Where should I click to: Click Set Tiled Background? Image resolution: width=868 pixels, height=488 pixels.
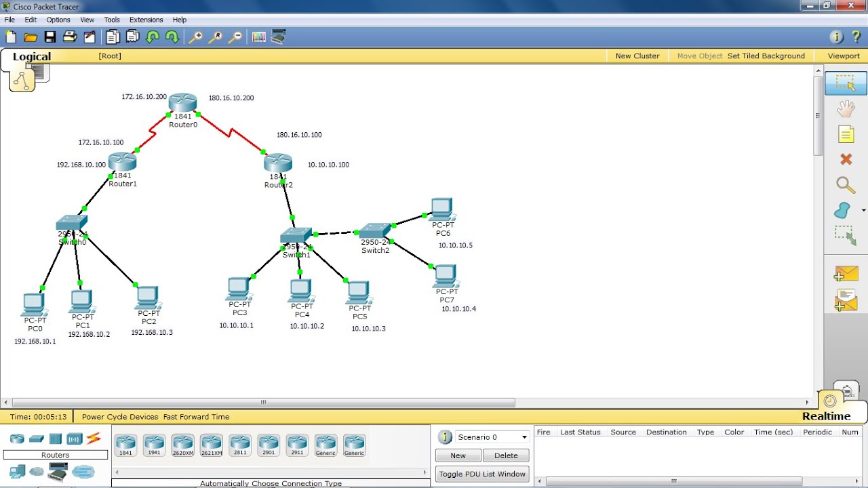(766, 56)
